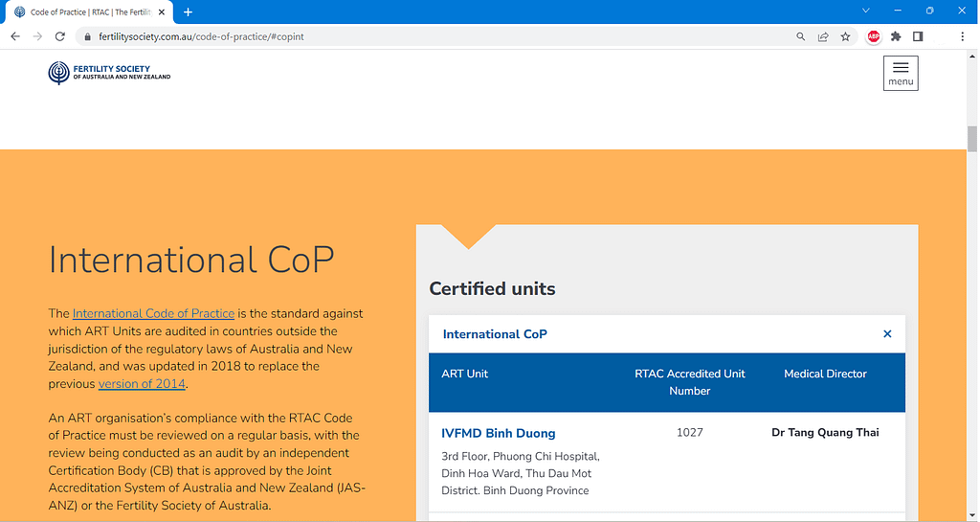The image size is (980, 522).
Task: Reload the page with the refresh icon
Action: click(x=60, y=36)
